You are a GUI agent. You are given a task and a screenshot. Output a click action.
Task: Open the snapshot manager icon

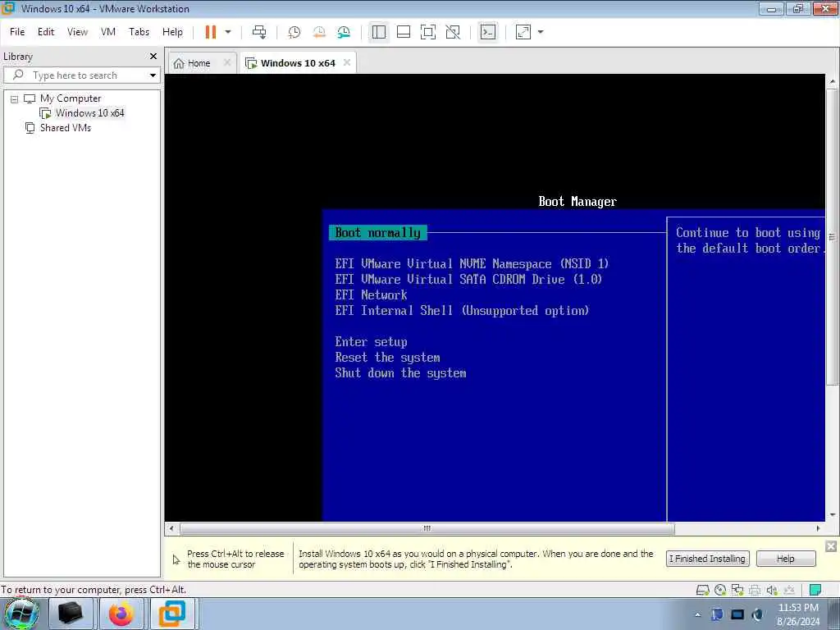[x=344, y=32]
